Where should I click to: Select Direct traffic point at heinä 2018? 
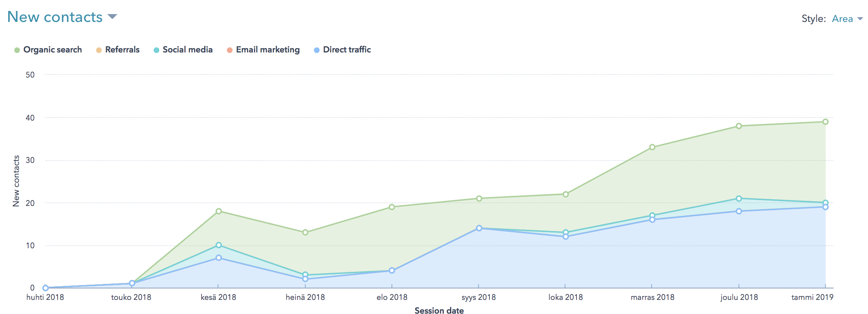(x=305, y=279)
